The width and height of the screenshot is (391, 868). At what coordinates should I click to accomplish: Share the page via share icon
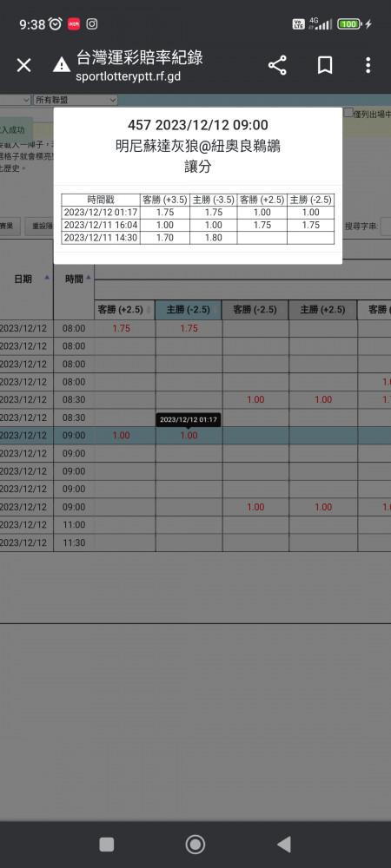point(277,65)
